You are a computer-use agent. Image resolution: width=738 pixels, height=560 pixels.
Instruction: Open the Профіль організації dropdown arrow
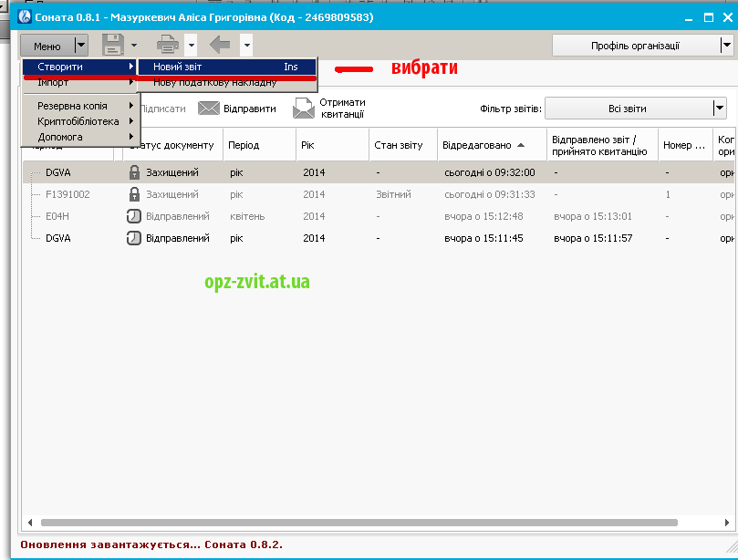tap(727, 46)
